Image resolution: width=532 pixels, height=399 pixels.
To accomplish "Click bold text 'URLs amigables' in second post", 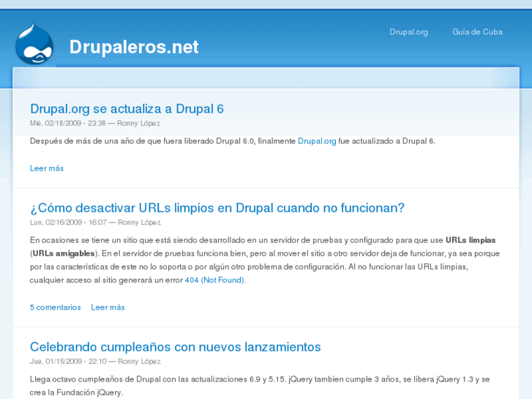I will point(64,253).
